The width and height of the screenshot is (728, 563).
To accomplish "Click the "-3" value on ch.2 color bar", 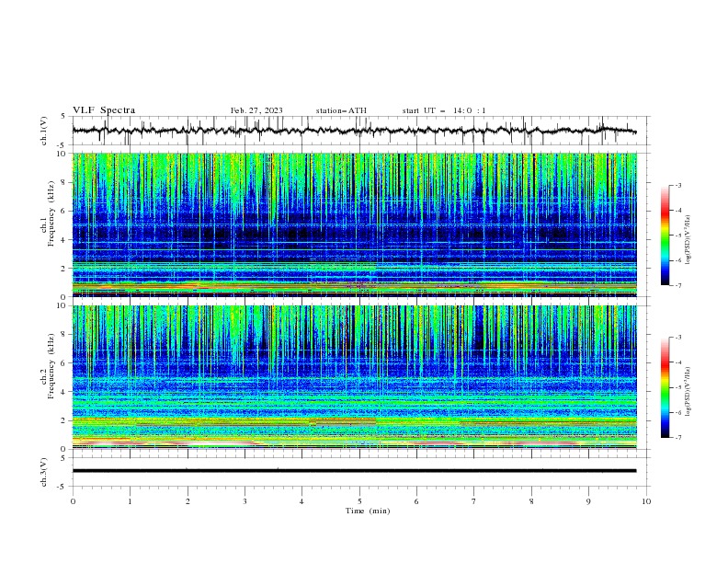I will click(678, 338).
